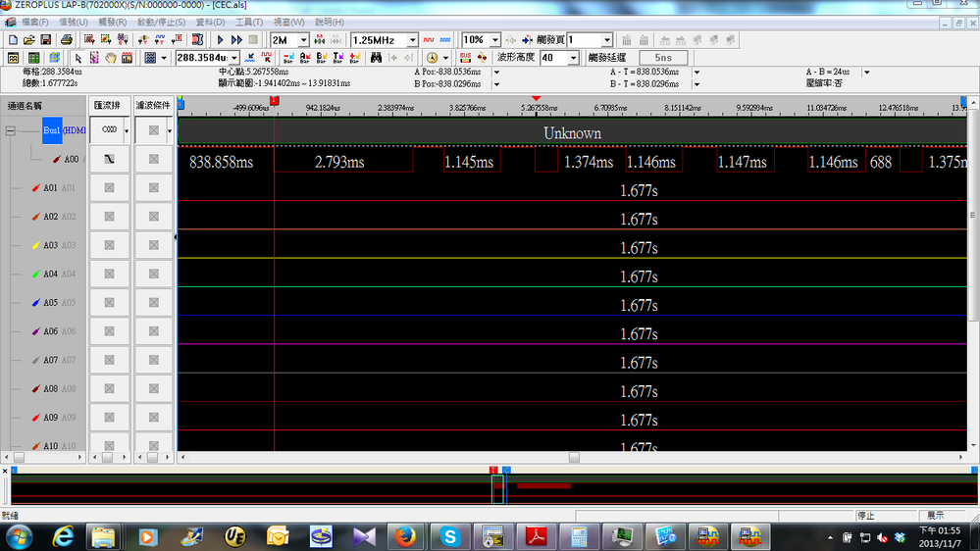Image resolution: width=980 pixels, height=551 pixels.
Task: Click the go-to B bar icon
Action: pyautogui.click(x=322, y=58)
